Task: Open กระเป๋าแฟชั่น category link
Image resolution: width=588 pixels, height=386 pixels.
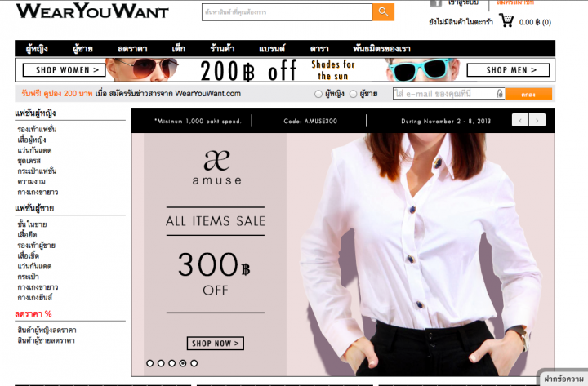Action: (x=37, y=171)
